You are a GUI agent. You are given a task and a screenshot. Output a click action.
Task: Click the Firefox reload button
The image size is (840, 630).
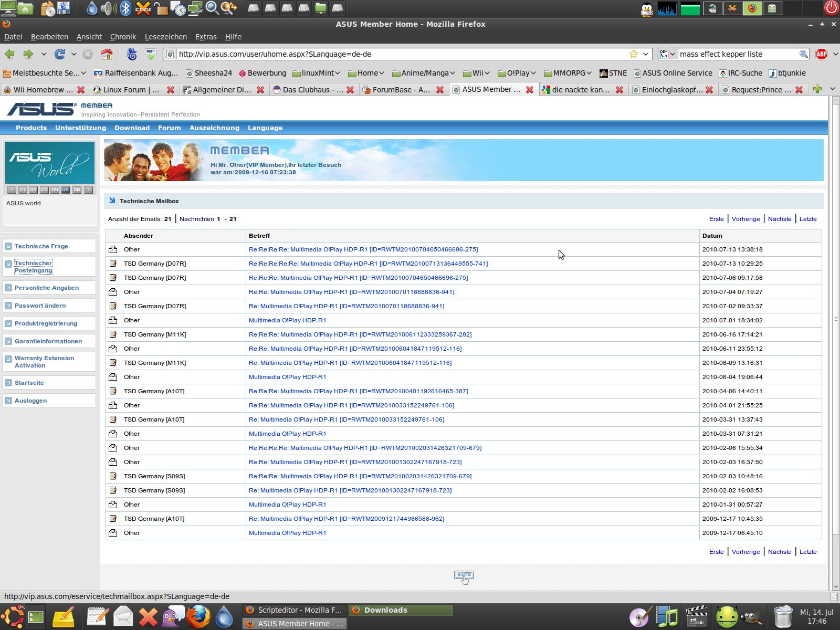(x=60, y=54)
